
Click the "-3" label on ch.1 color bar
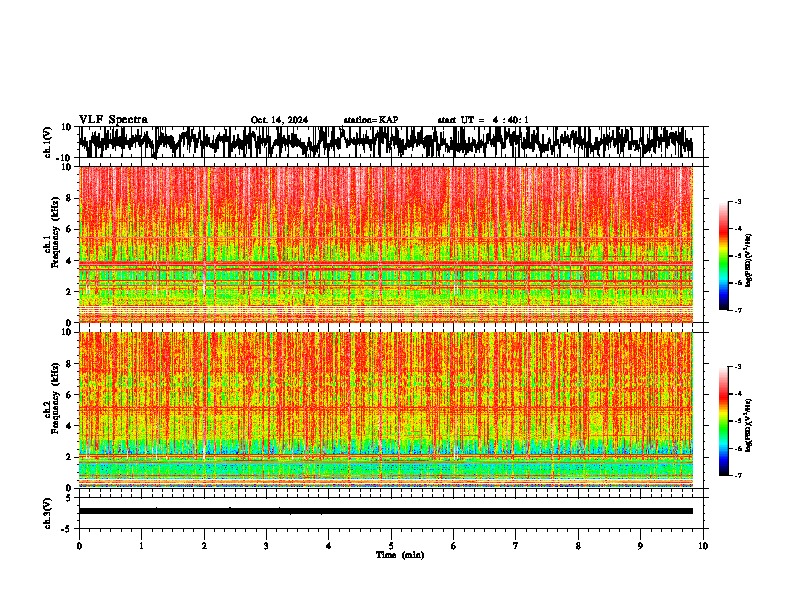point(738,201)
